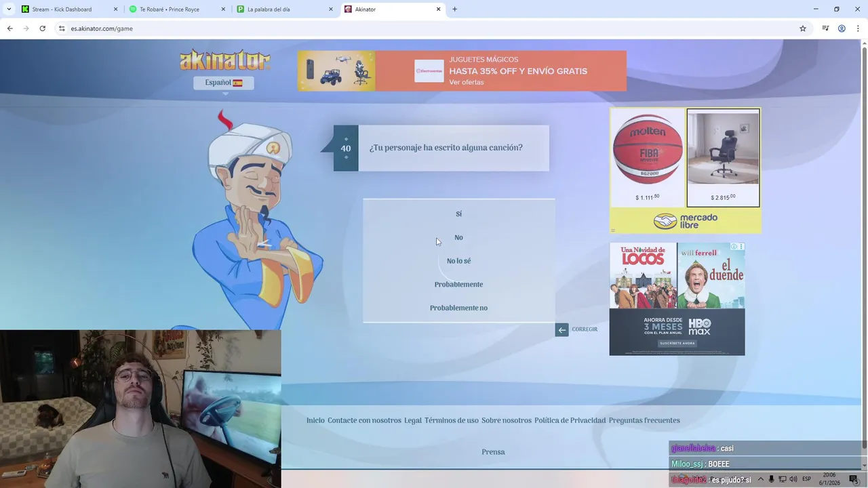Switch to Te Robaré Prince Royce tab
Image resolution: width=868 pixels, height=488 pixels.
tap(176, 9)
